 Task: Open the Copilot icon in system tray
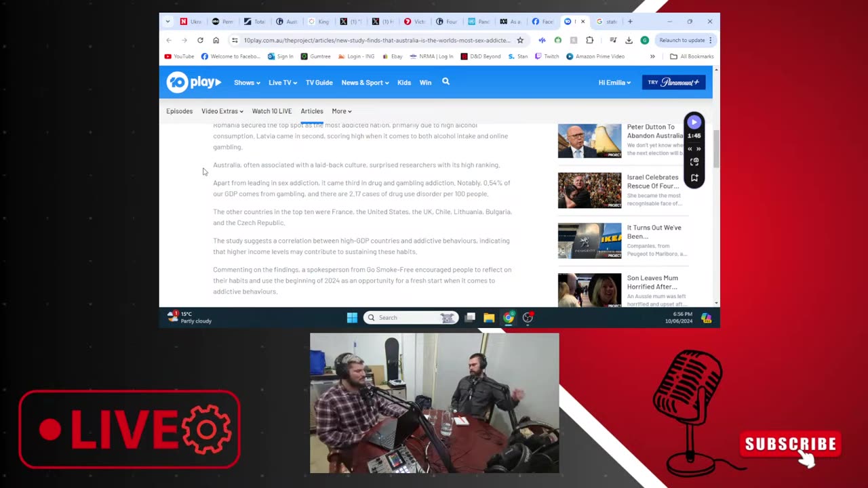click(x=706, y=318)
